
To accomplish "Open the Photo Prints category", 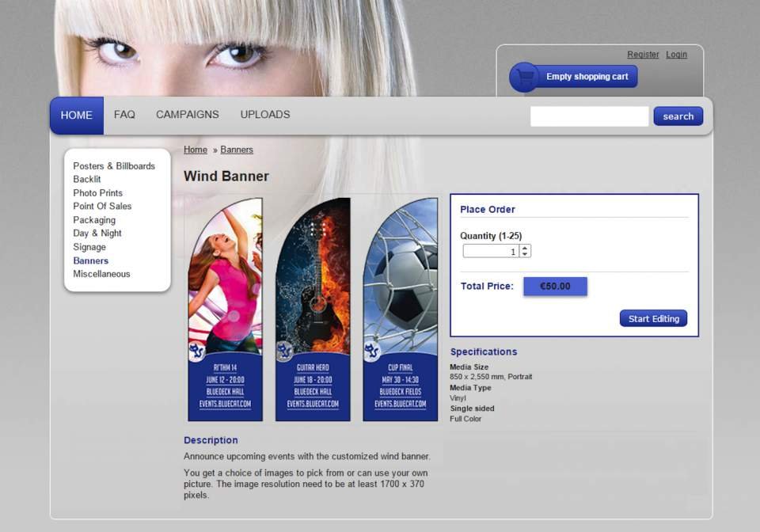I will point(97,192).
